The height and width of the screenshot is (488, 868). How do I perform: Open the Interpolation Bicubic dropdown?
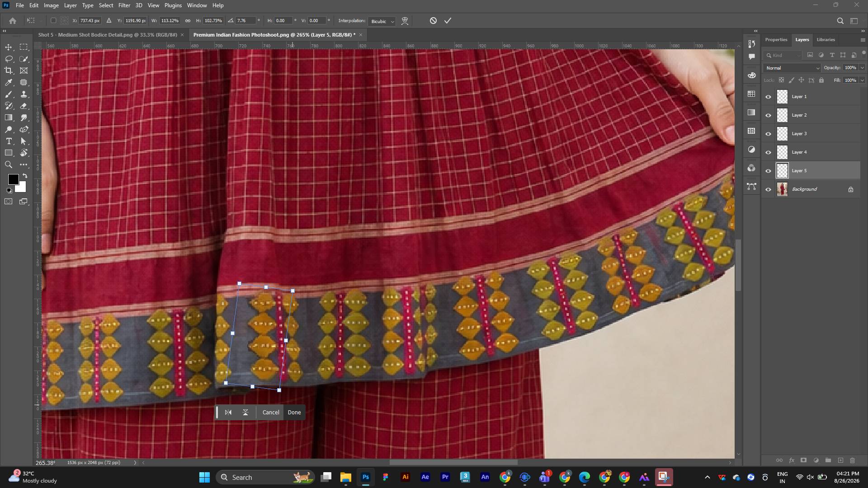tap(382, 21)
